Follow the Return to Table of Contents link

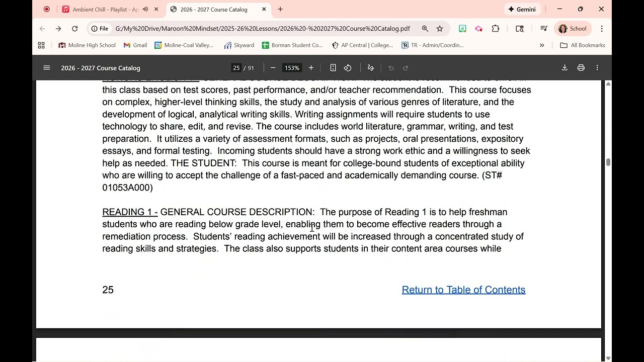[x=463, y=290]
